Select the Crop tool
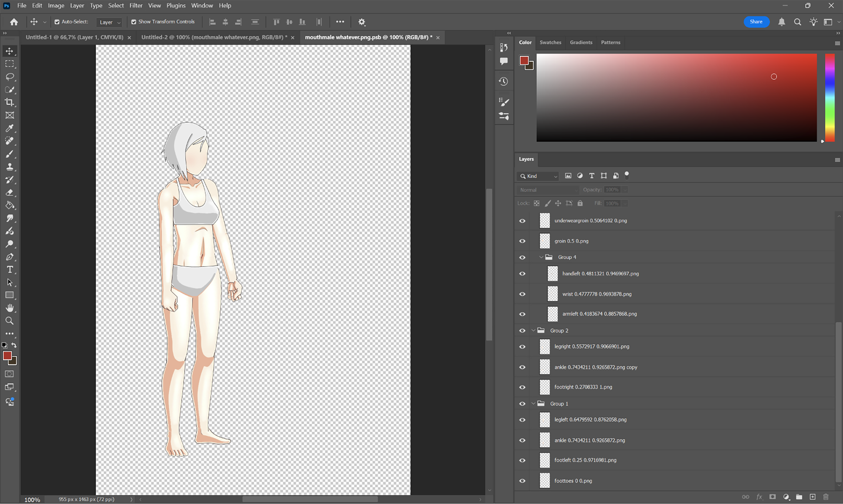The image size is (843, 504). (x=9, y=102)
